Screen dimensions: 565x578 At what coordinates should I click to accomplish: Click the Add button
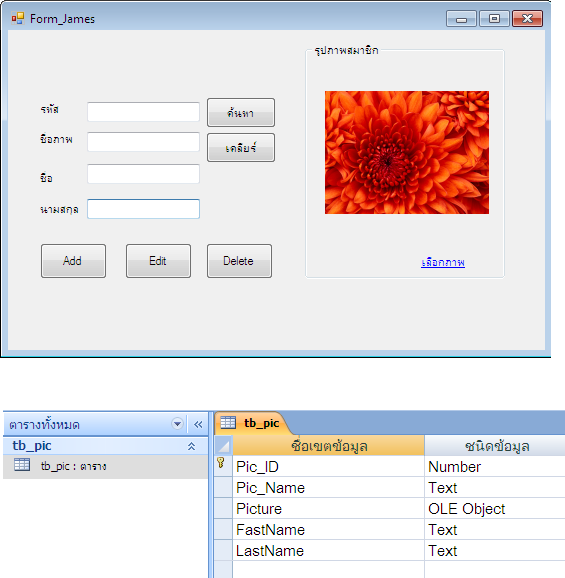[x=73, y=261]
